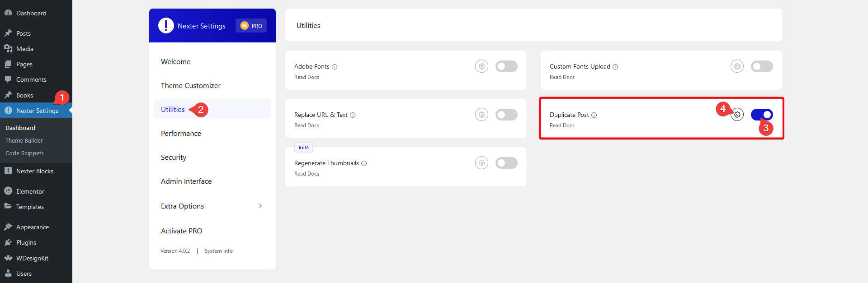Open the Activate PRO tab
Viewport: 868px width, 283px height.
pos(212,231)
